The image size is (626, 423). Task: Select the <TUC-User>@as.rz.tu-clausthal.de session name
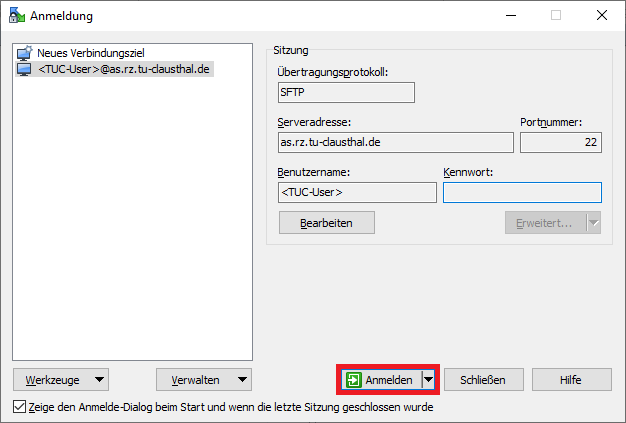coord(124,69)
